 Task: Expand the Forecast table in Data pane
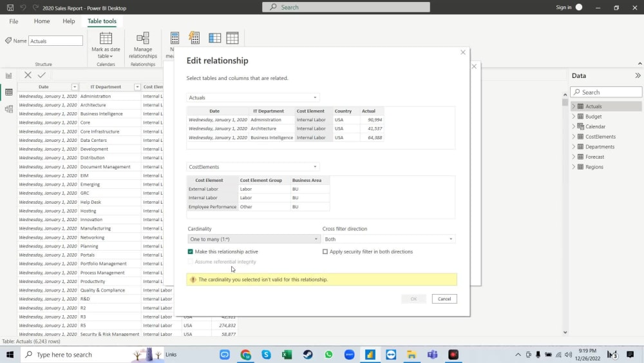(x=573, y=157)
